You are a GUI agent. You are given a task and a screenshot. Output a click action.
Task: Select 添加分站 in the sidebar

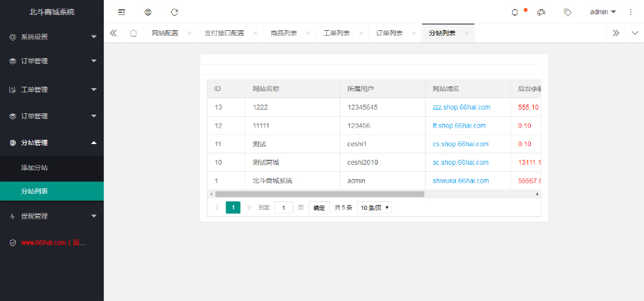pyautogui.click(x=35, y=168)
